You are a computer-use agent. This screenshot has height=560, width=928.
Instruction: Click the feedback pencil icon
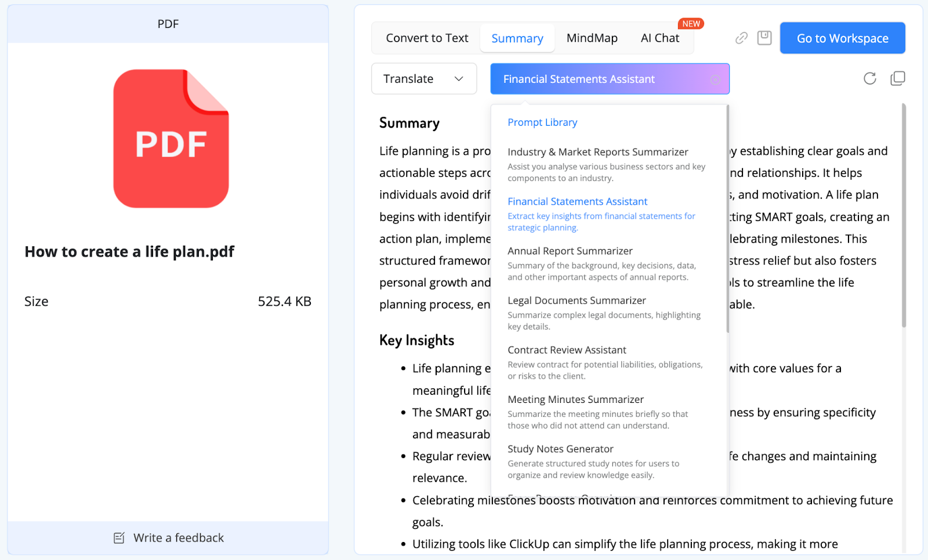click(x=119, y=537)
